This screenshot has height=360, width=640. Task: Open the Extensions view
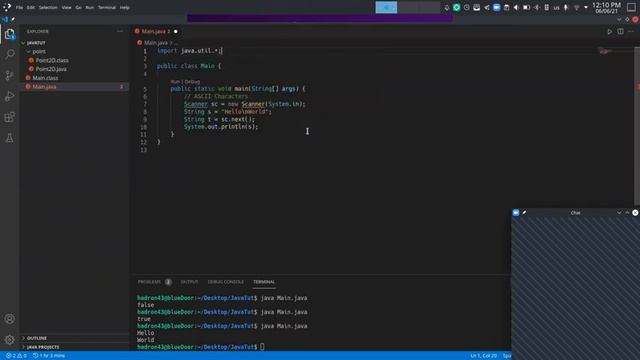pos(9,118)
